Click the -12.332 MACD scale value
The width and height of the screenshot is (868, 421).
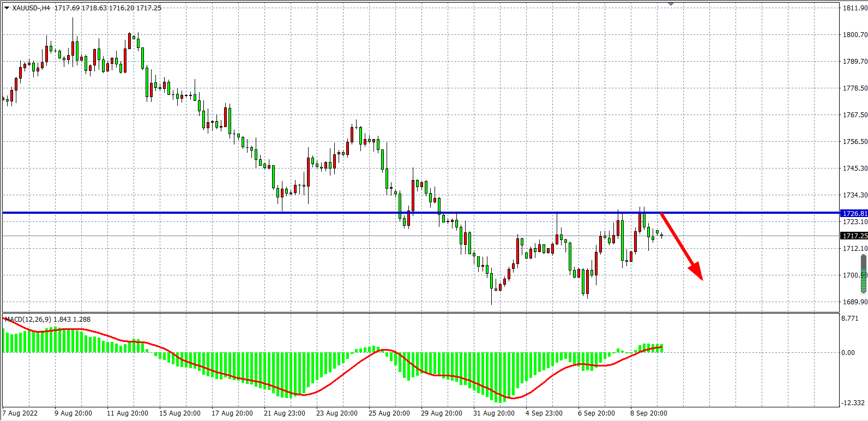click(x=853, y=403)
